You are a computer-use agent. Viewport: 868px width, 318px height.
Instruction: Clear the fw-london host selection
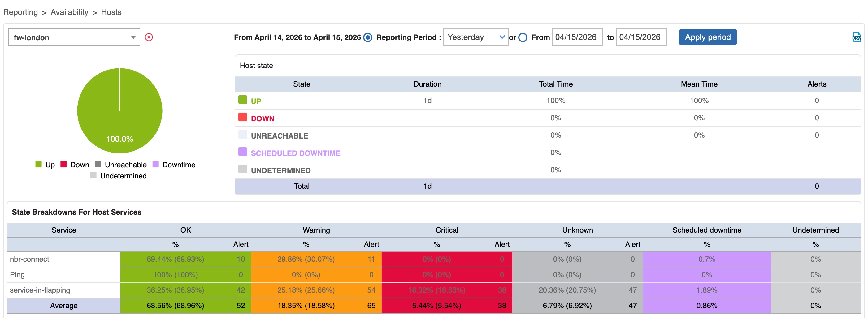coord(149,37)
